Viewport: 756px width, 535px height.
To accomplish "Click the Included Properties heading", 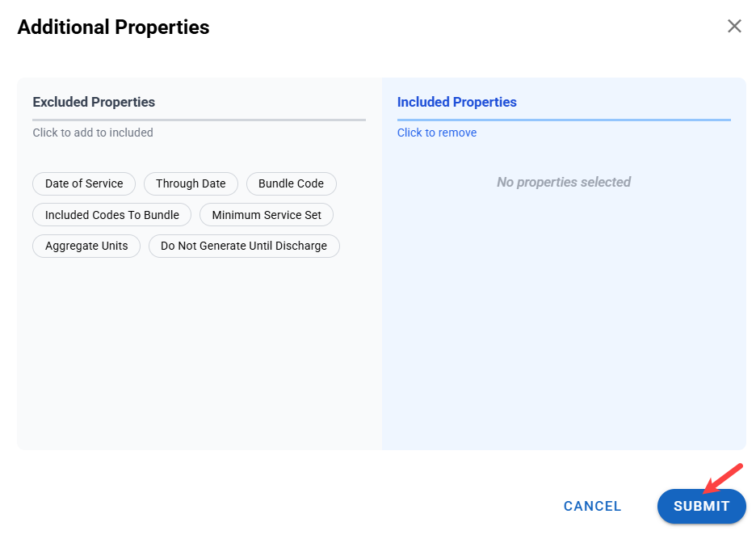I will pos(456,102).
